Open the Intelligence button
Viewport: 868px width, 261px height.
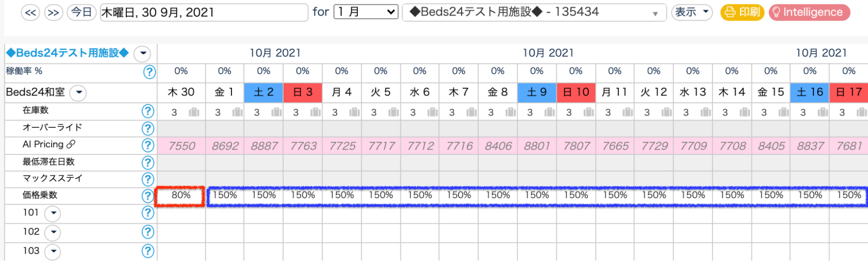pyautogui.click(x=809, y=12)
